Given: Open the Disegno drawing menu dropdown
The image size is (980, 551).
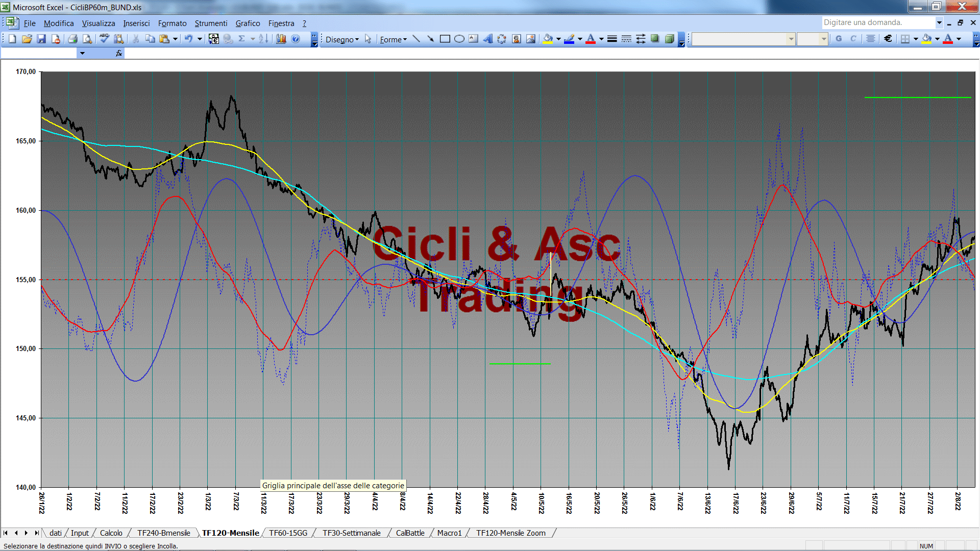Looking at the screenshot, I should pyautogui.click(x=342, y=39).
